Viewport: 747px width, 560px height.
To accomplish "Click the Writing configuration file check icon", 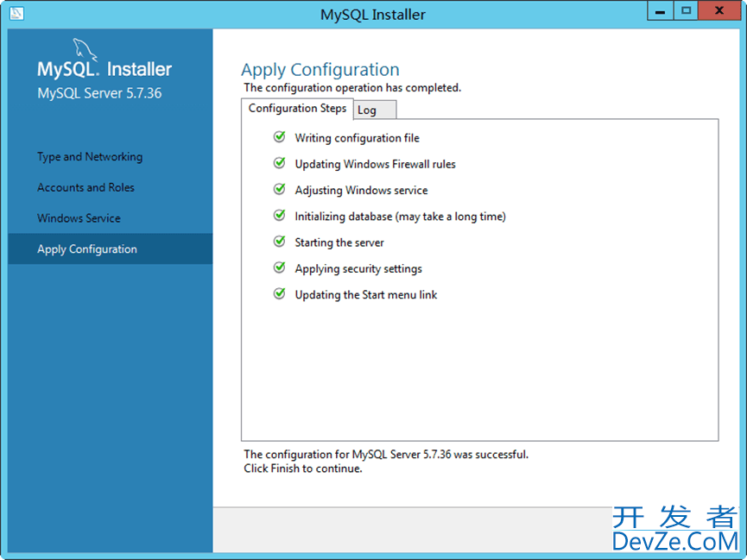I will point(280,137).
